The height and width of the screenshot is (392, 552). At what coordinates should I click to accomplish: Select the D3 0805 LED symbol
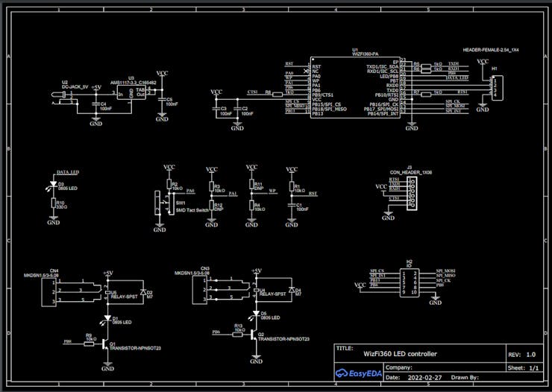(53, 184)
